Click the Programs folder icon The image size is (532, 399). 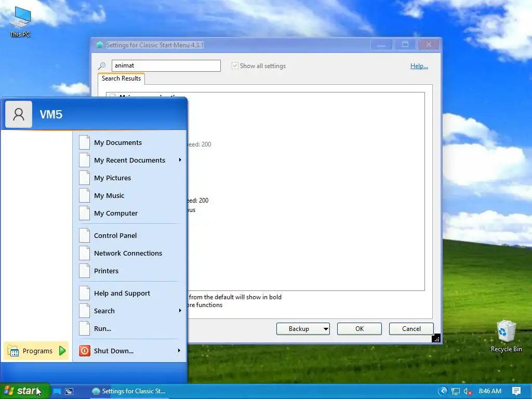(13, 351)
